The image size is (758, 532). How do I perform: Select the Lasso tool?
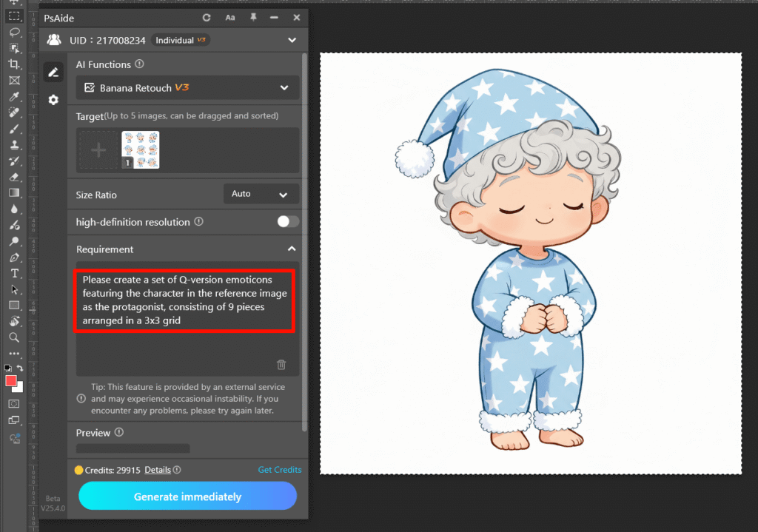click(x=14, y=32)
